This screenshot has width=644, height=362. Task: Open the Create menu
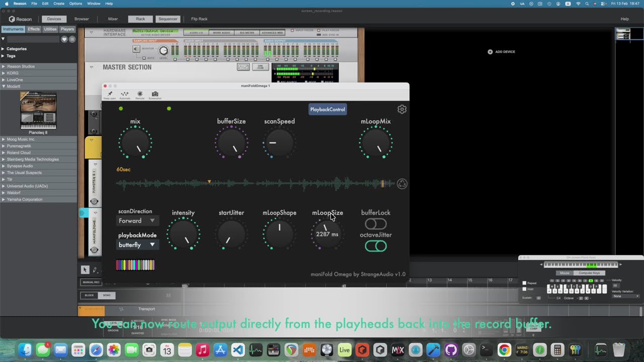tap(59, 4)
